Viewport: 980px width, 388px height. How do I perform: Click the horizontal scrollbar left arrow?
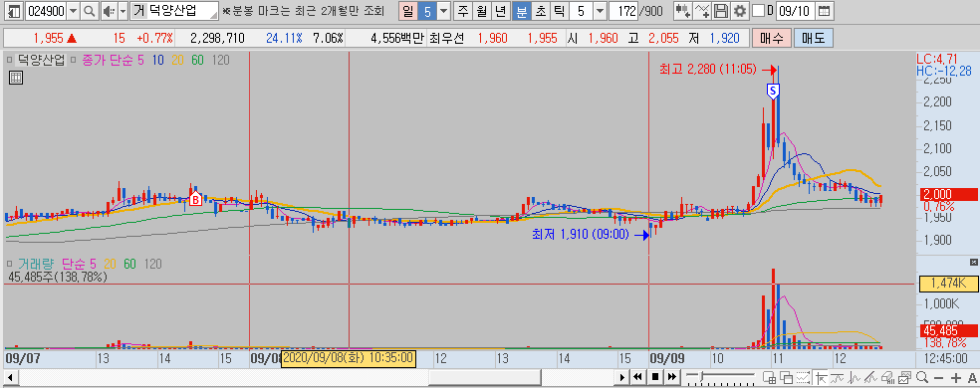coord(11,377)
